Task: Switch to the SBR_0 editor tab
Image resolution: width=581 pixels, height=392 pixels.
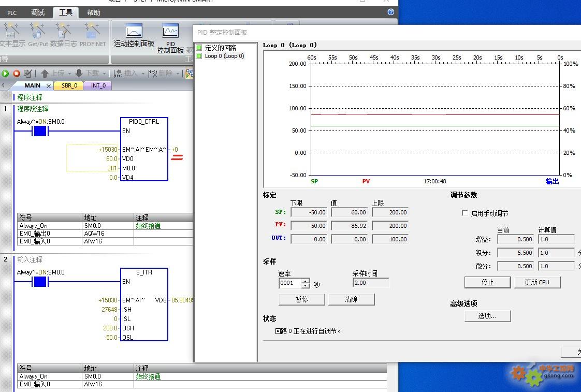Action: (69, 85)
